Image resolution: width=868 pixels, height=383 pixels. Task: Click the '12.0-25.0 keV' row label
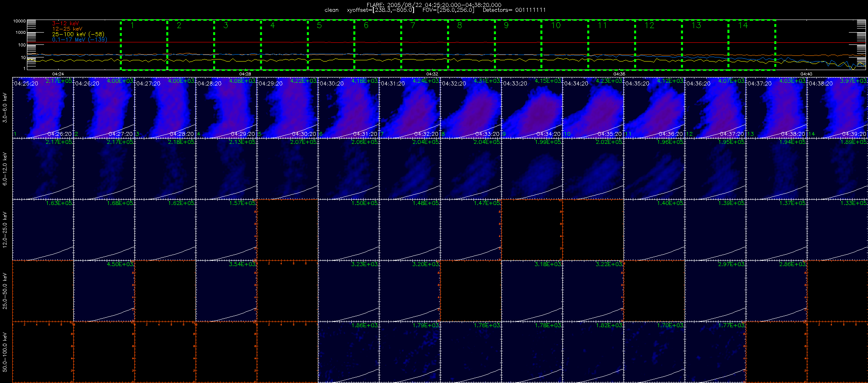click(x=5, y=230)
